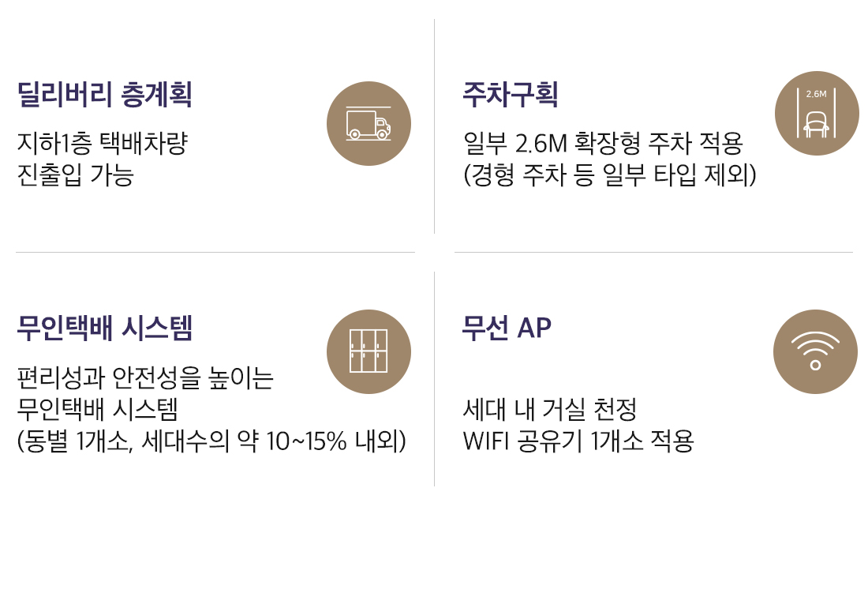Screen dimensions: 868x593
Task: Click the vertical divider beside 무선 AP section
Action: 435,379
